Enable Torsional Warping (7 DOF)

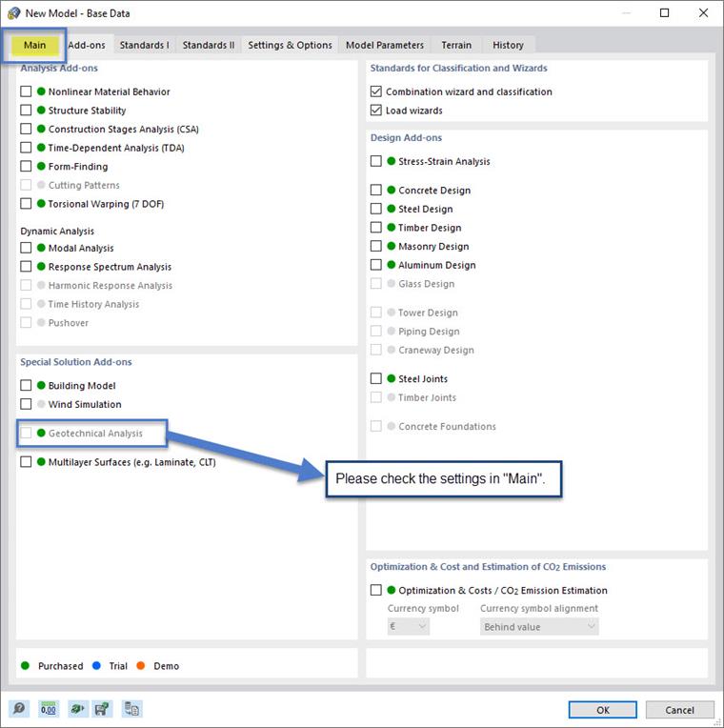[x=26, y=203]
